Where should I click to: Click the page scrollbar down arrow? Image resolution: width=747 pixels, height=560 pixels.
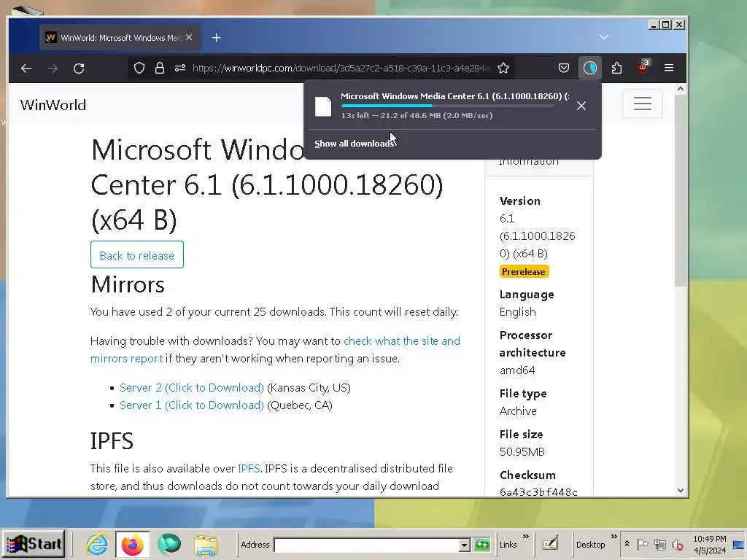(681, 490)
